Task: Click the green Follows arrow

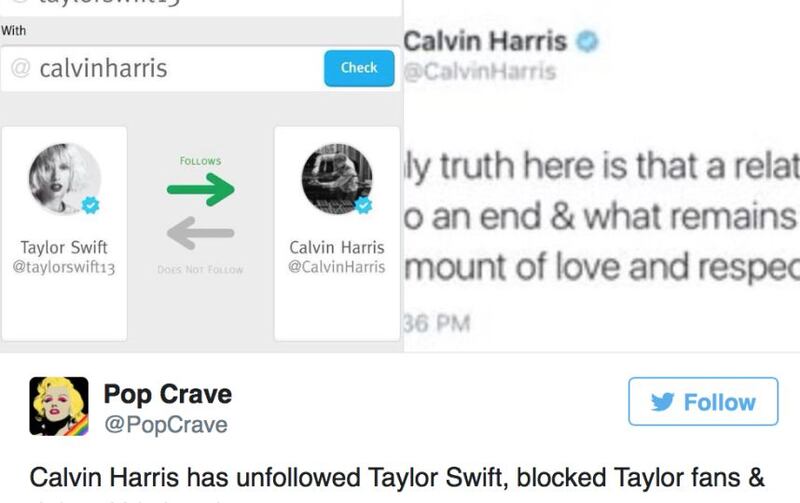Action: (x=201, y=189)
